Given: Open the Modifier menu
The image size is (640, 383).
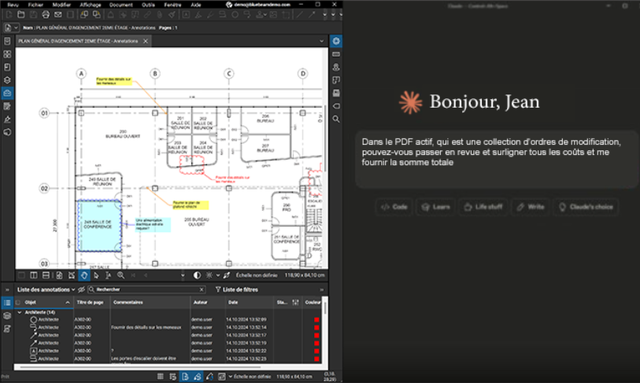Looking at the screenshot, I should [x=62, y=5].
